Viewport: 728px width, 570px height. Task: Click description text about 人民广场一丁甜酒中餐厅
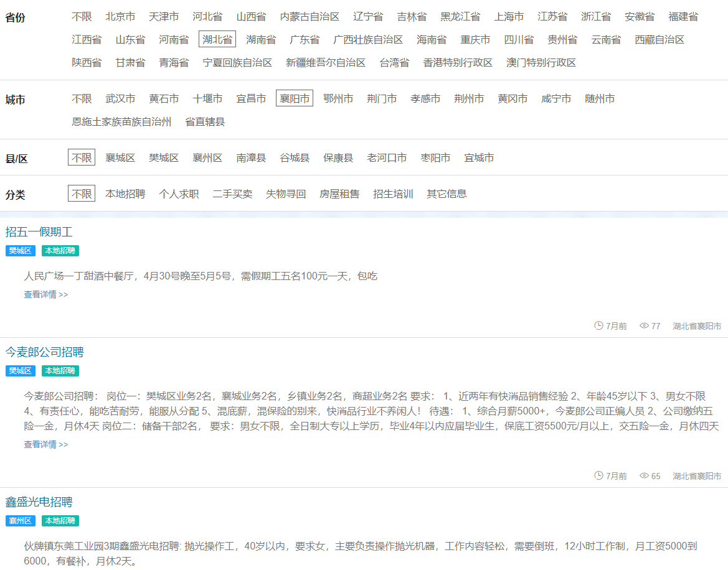point(201,276)
